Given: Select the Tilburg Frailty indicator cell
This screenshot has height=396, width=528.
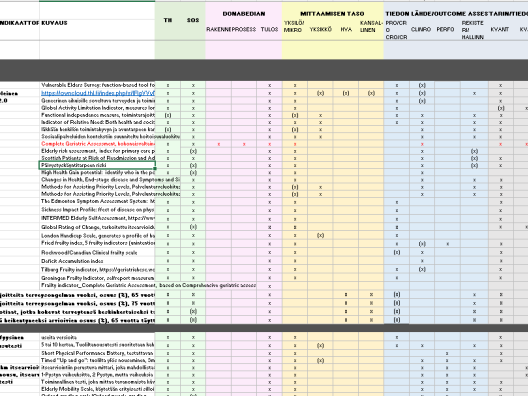Looking at the screenshot, I should [97, 269].
